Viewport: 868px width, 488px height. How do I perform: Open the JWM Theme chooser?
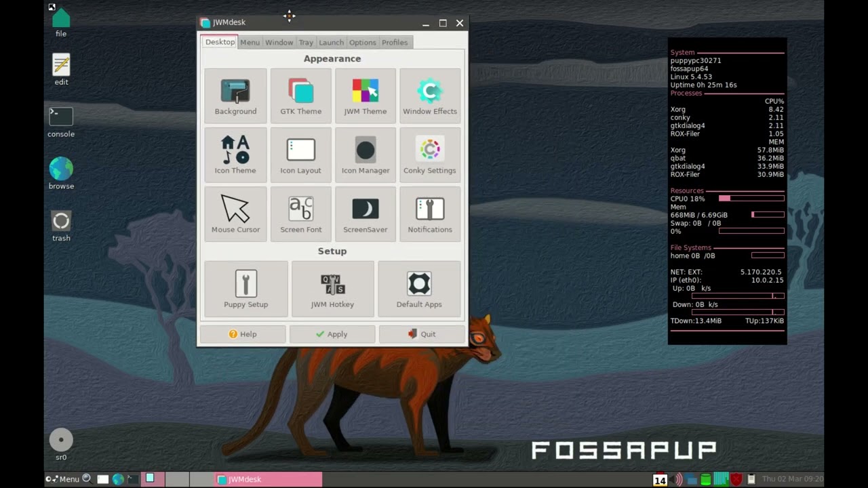point(365,96)
